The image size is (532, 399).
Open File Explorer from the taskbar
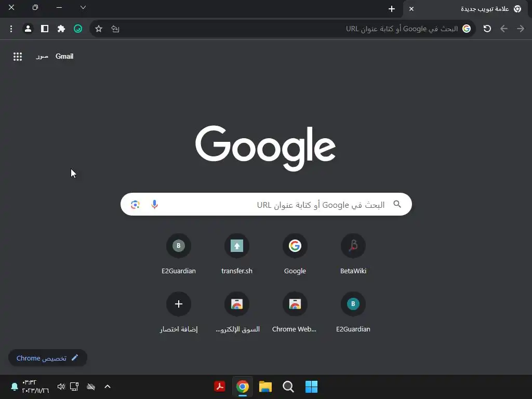265,387
